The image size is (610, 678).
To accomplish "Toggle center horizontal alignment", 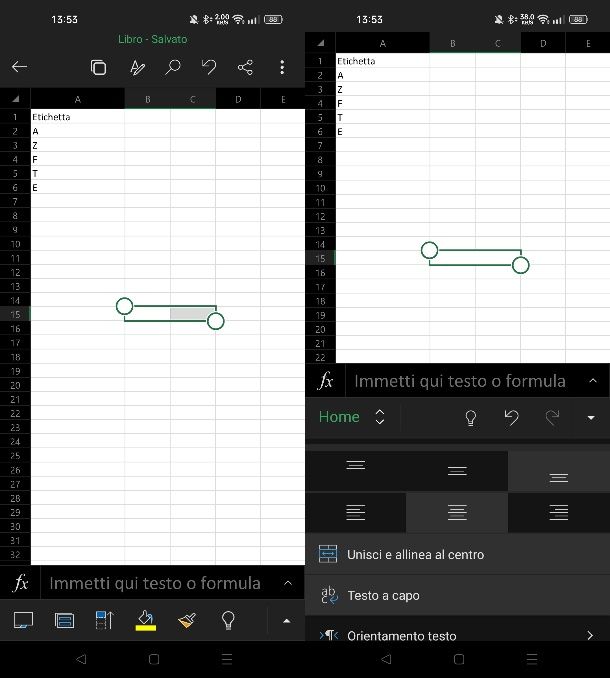I will click(x=457, y=512).
